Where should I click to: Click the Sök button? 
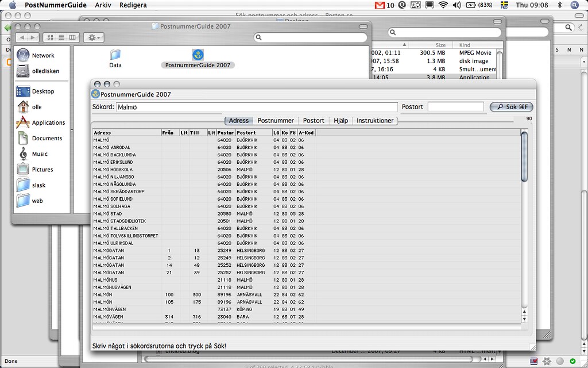click(x=512, y=107)
